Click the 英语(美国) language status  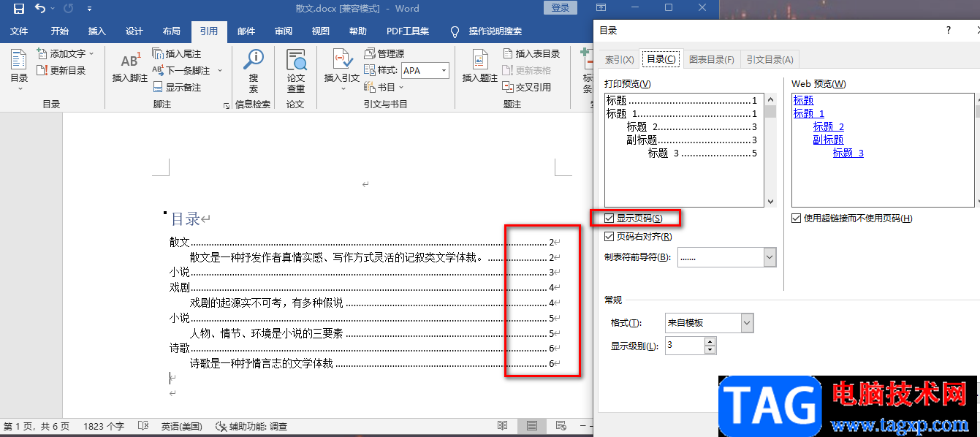click(183, 426)
